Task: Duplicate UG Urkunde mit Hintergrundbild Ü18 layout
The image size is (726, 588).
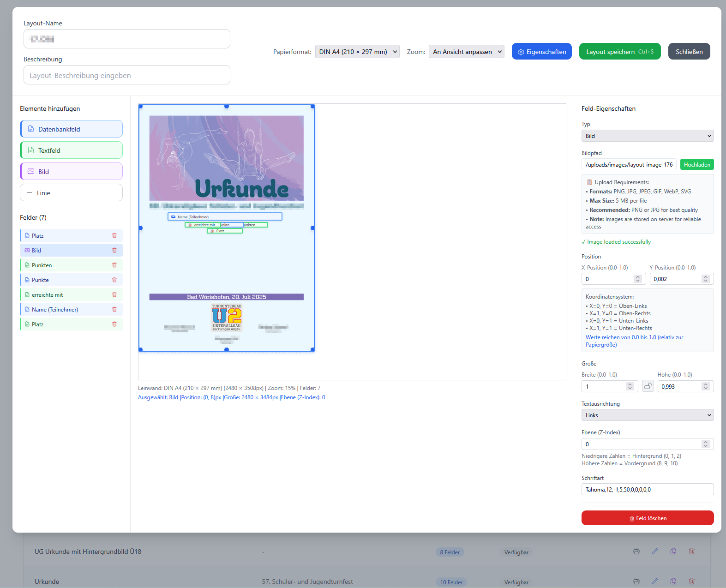Action: pos(673,551)
